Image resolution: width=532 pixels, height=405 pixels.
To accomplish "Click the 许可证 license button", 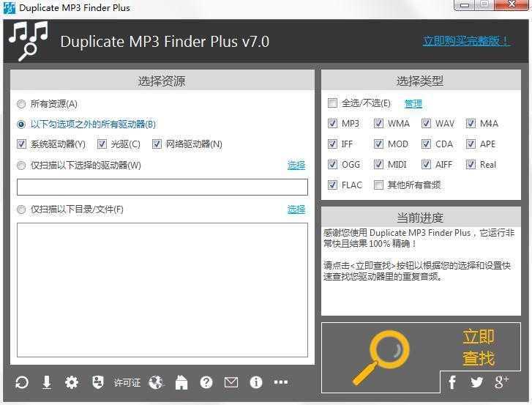I will [x=127, y=383].
